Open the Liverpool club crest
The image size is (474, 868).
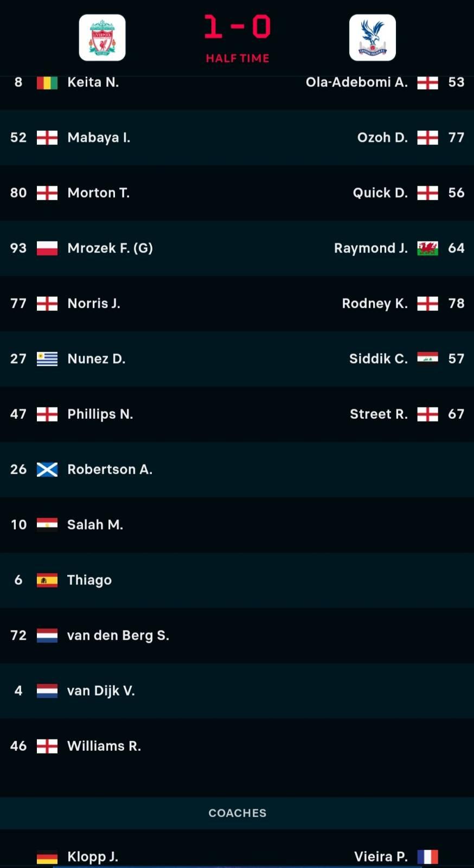[102, 37]
